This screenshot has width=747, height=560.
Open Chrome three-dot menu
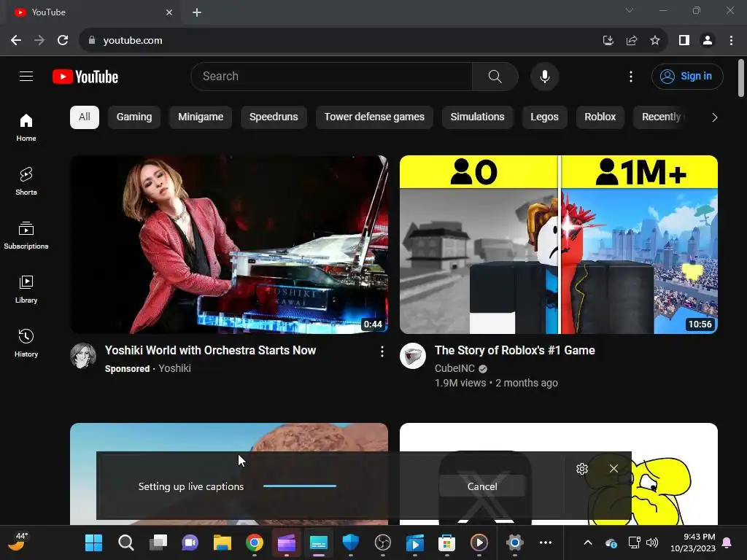[731, 41]
